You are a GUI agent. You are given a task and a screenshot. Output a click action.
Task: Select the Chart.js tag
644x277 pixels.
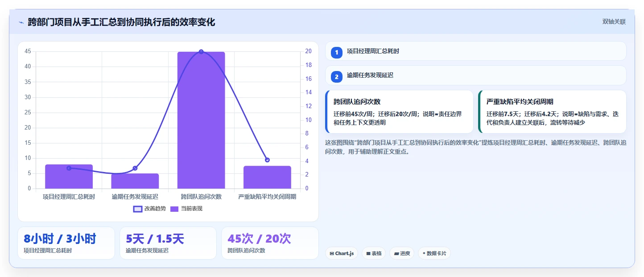(x=342, y=253)
